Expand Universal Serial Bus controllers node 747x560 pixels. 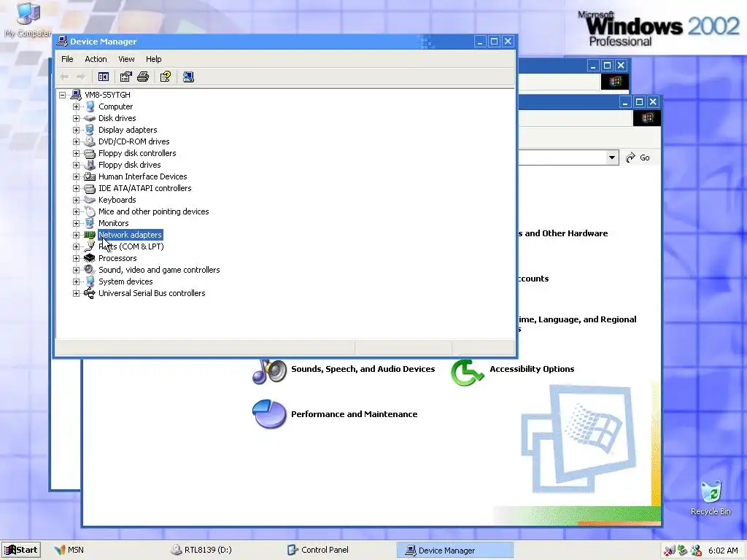point(76,293)
